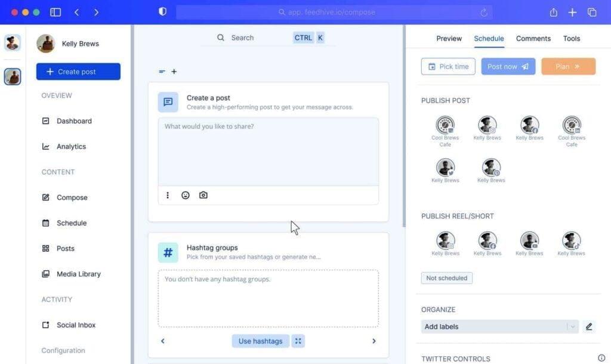Click the Add labels dropdown arrow
The image size is (611, 364).
(572, 326)
